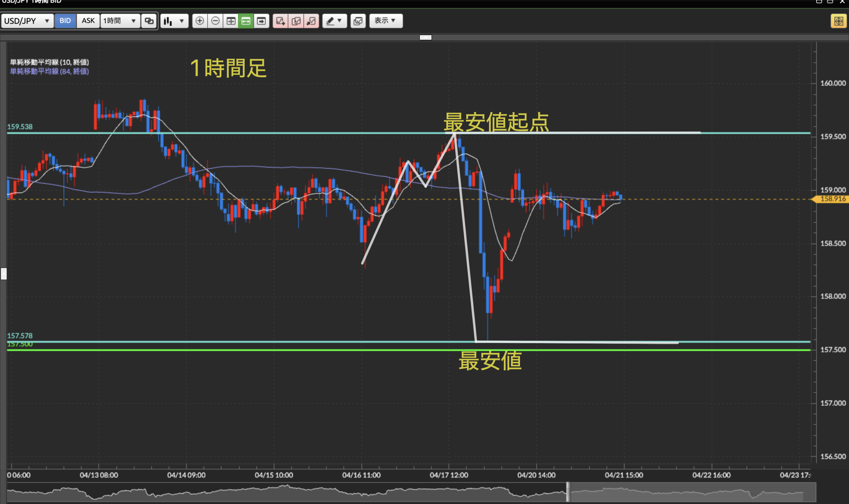Open the 表示 display menu
The height and width of the screenshot is (504, 849).
[385, 21]
